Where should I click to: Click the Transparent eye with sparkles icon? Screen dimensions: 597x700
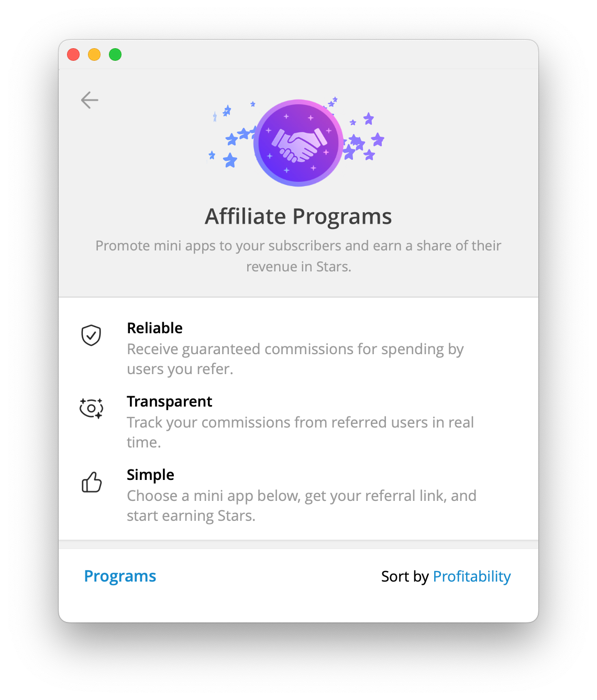click(x=91, y=408)
